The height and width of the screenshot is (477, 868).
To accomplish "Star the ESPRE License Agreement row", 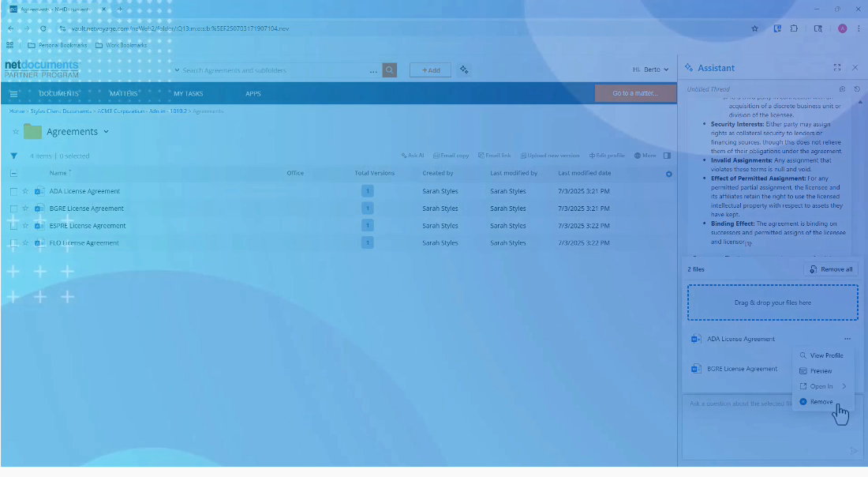I will pyautogui.click(x=25, y=226).
